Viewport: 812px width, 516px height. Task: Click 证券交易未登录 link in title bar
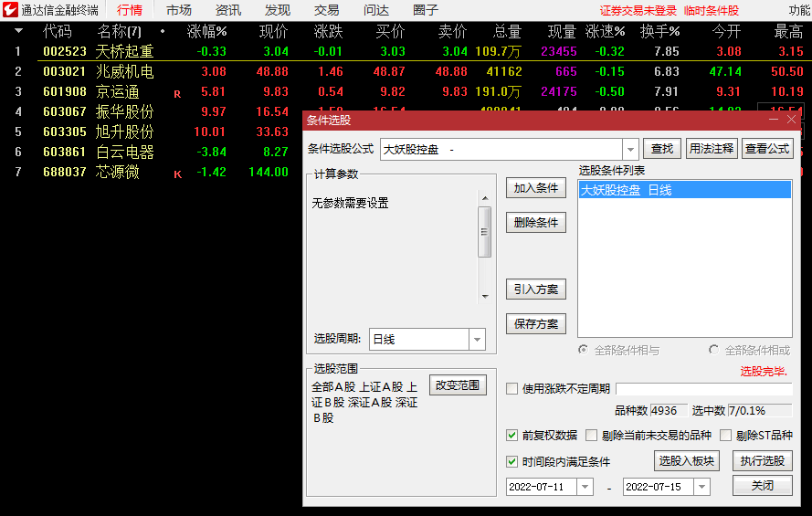(x=638, y=10)
